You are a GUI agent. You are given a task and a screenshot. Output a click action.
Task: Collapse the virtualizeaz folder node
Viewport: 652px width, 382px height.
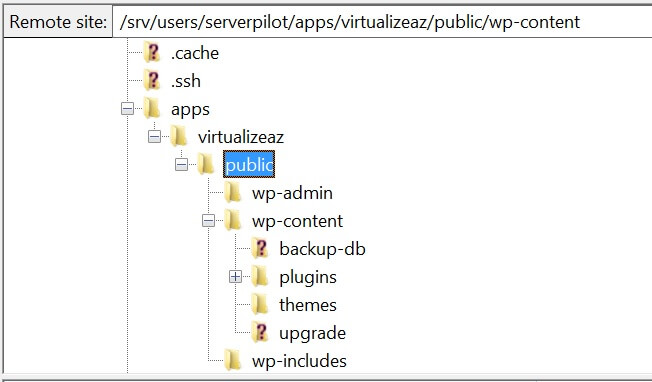[x=154, y=137]
